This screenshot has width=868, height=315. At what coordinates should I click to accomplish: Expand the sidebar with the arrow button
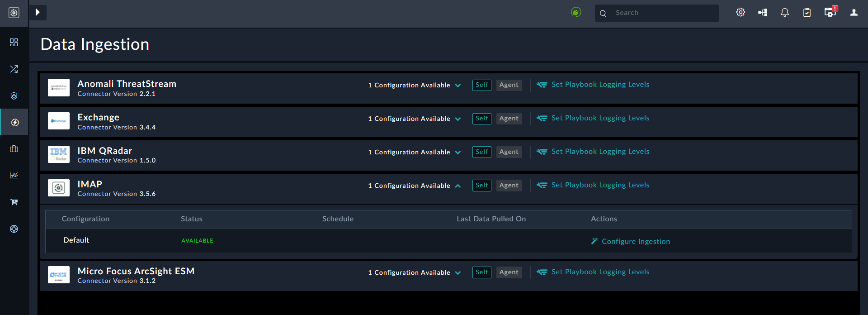click(x=38, y=12)
